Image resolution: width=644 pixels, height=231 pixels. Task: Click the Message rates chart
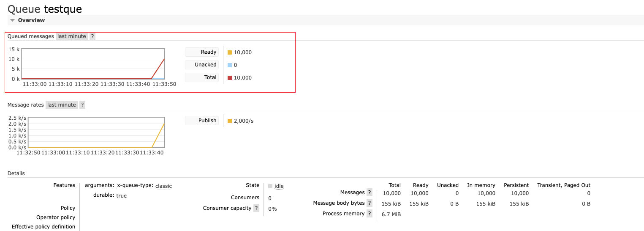93,132
